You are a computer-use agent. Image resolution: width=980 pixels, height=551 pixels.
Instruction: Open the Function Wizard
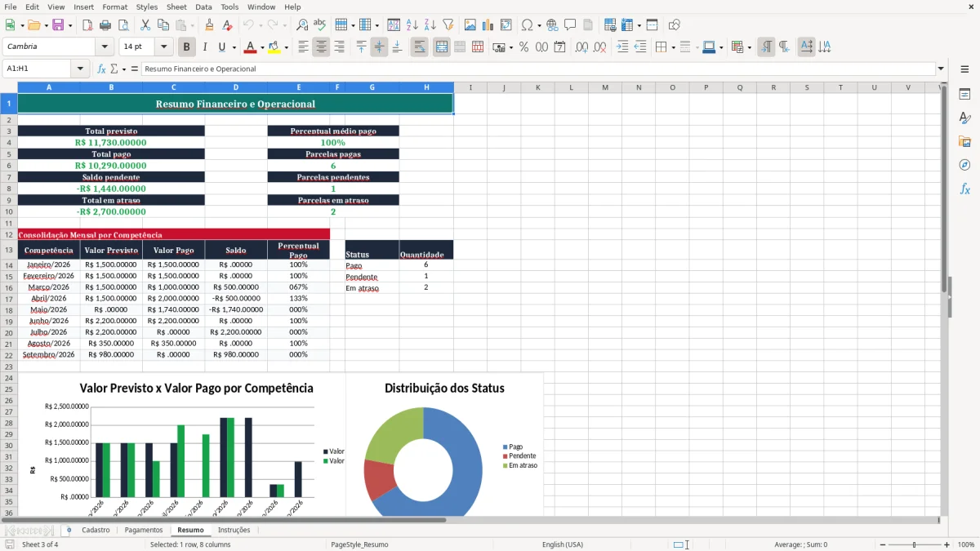[x=101, y=69]
